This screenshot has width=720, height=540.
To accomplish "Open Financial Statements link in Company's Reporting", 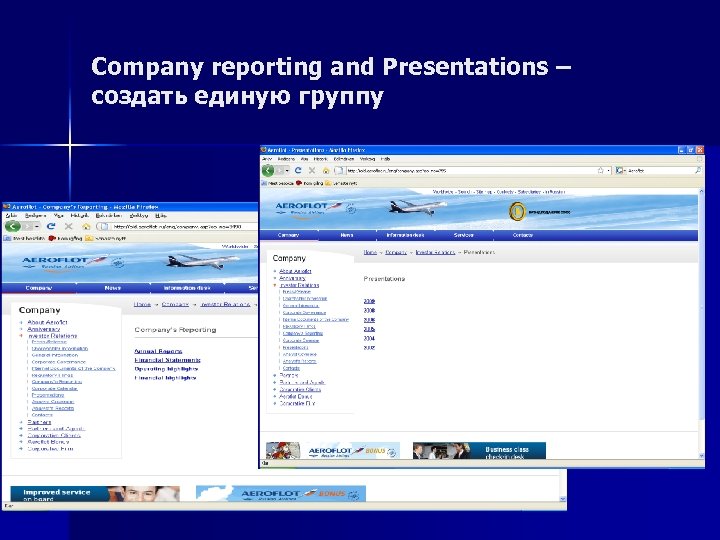I will click(167, 360).
